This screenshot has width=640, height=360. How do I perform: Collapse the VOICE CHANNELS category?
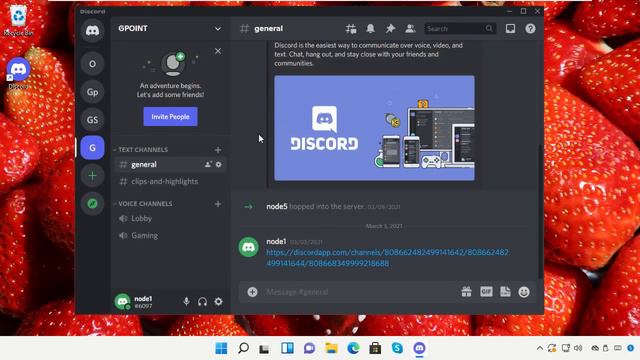pyautogui.click(x=143, y=204)
